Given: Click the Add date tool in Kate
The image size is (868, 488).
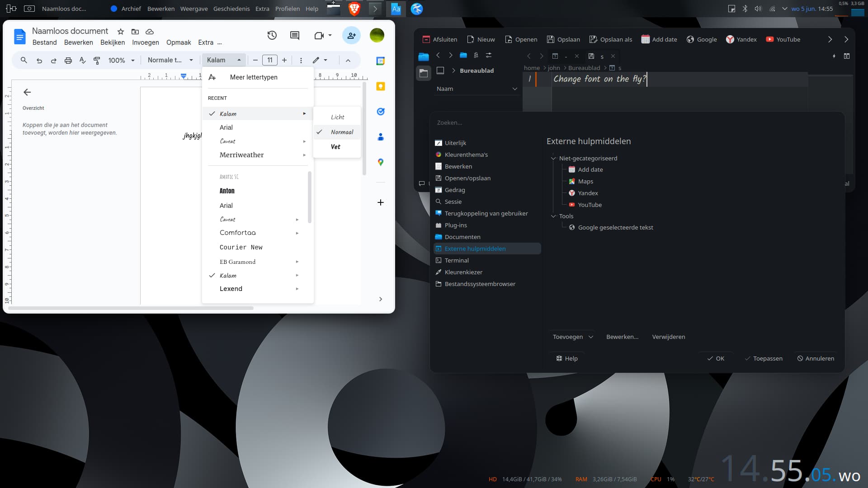Looking at the screenshot, I should pyautogui.click(x=659, y=39).
